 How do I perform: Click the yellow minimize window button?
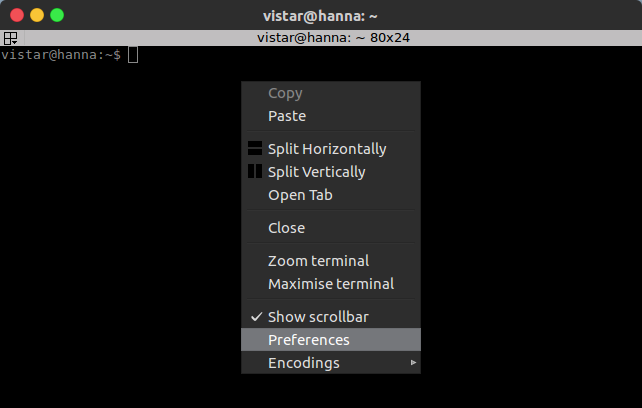tap(37, 15)
